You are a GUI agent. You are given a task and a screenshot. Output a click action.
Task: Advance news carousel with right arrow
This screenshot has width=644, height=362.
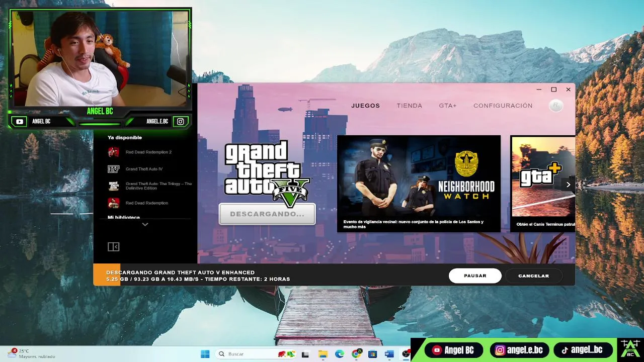point(568,185)
